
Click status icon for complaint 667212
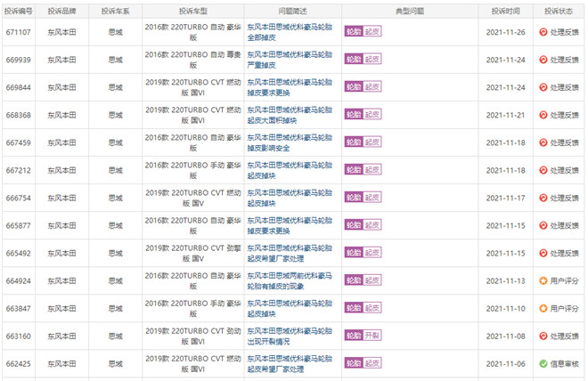(x=543, y=170)
